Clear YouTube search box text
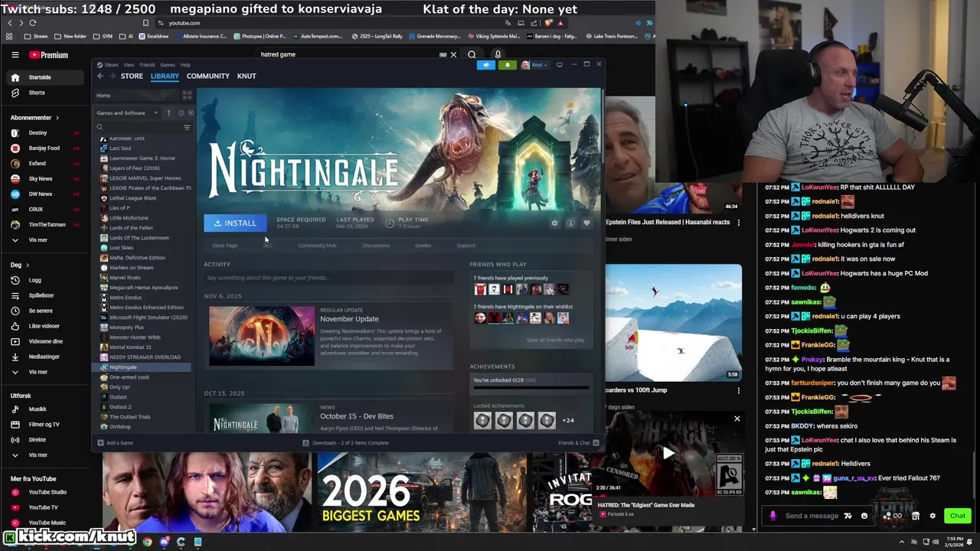 453,54
